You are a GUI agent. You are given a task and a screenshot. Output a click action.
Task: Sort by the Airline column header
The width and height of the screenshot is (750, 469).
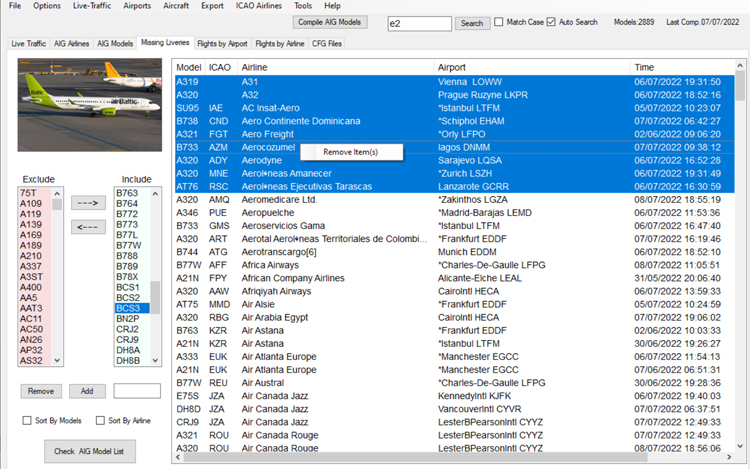point(336,67)
